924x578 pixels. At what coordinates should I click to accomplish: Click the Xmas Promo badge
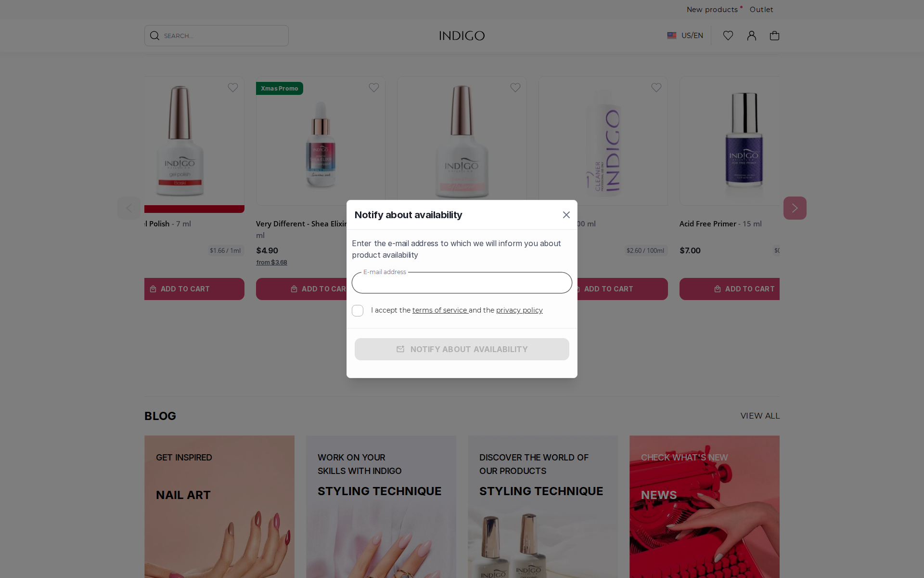click(279, 88)
